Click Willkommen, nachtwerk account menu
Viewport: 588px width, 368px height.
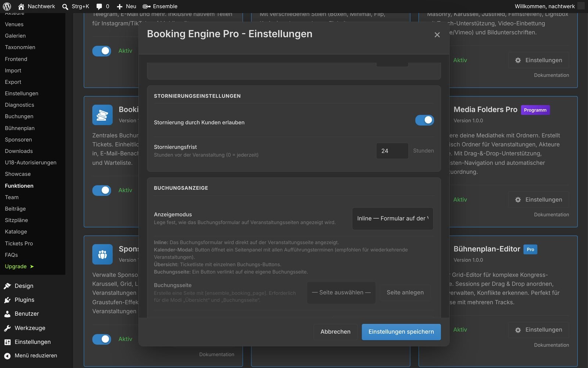549,6
